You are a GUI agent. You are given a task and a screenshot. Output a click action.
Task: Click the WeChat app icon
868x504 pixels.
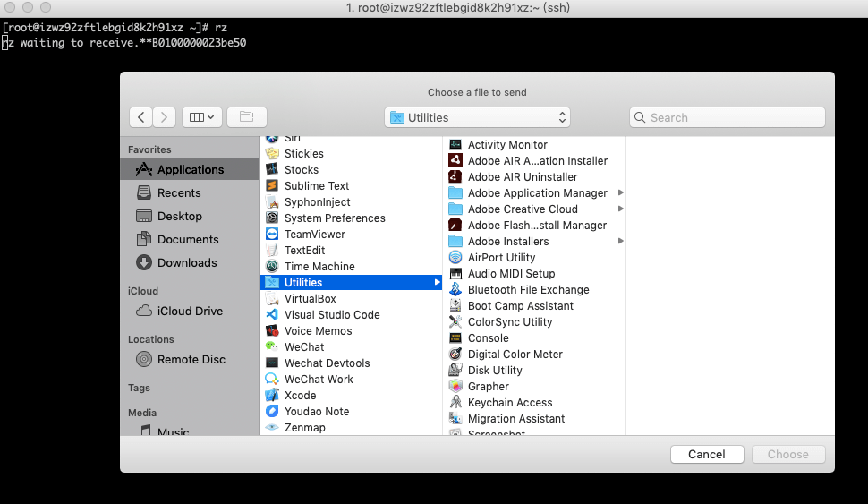tap(272, 346)
